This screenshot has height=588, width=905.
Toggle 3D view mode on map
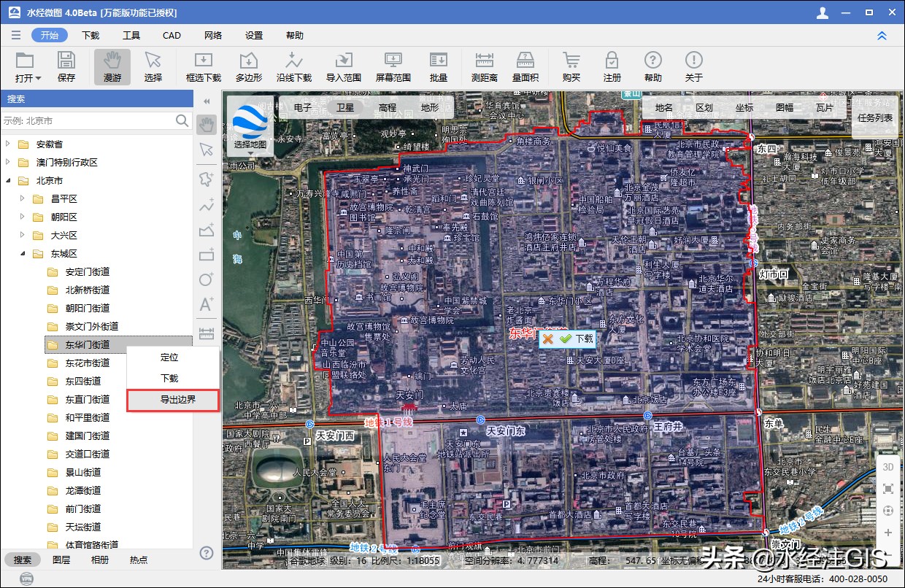tap(888, 467)
